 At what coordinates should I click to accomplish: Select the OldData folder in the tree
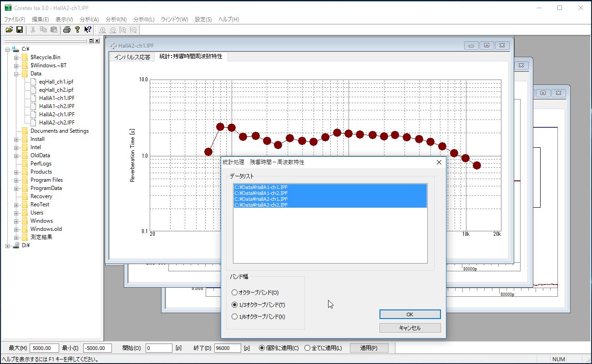tap(40, 155)
